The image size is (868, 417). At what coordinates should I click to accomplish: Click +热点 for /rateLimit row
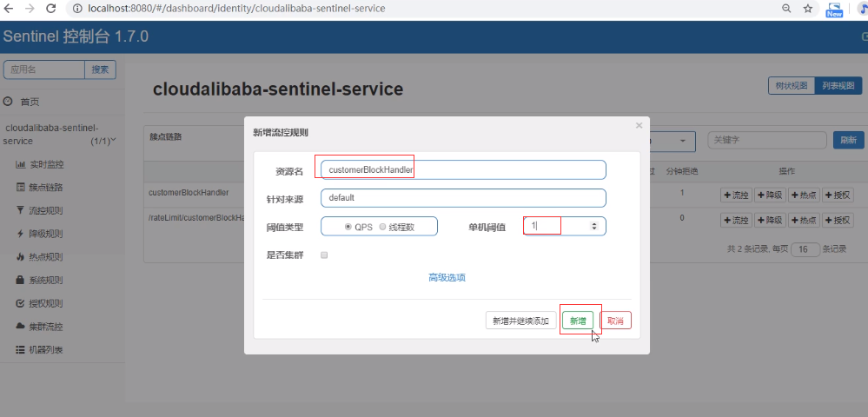click(803, 220)
